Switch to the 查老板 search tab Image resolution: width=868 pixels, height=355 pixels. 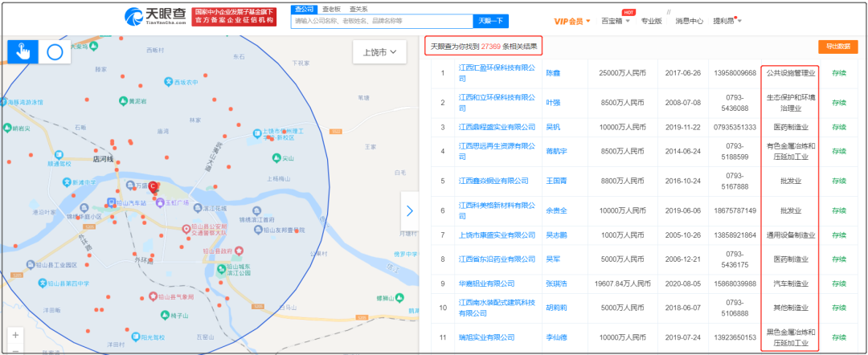[332, 9]
